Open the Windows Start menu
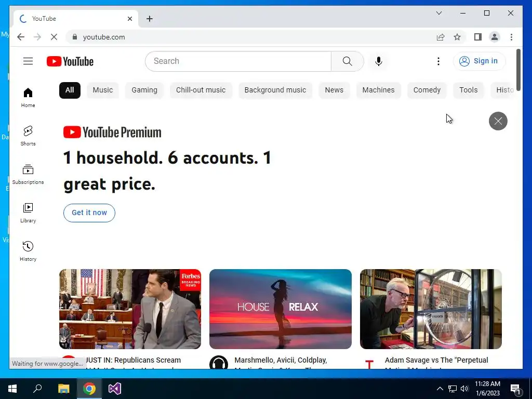Image resolution: width=532 pixels, height=399 pixels. click(12, 389)
